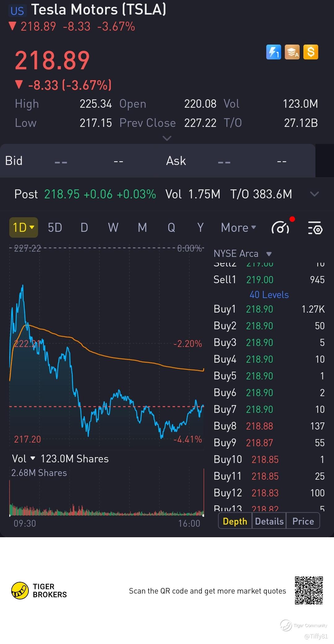Tap the Buy4 218.90 order row
The height and width of the screenshot is (644, 334).
point(269,359)
